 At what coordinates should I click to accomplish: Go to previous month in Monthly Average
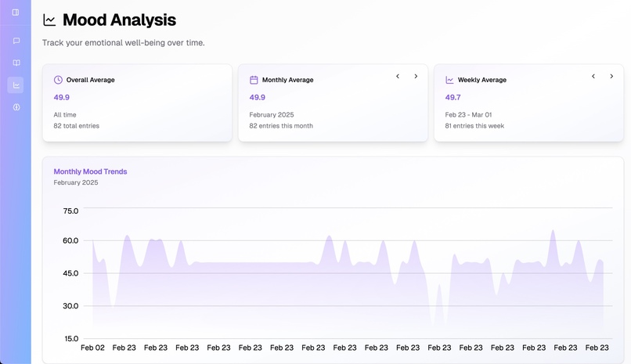pos(398,76)
